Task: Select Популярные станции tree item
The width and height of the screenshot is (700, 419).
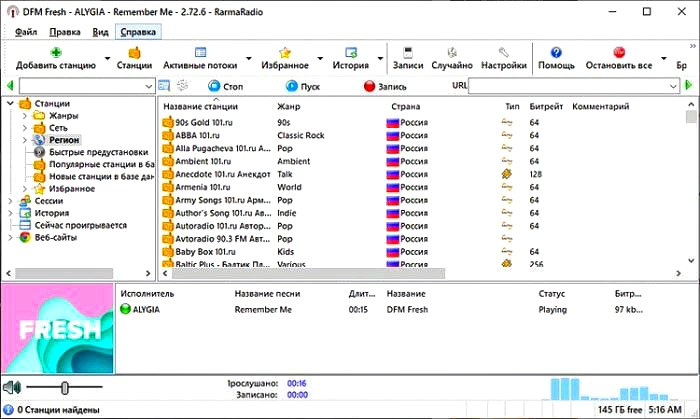Action: [101, 164]
